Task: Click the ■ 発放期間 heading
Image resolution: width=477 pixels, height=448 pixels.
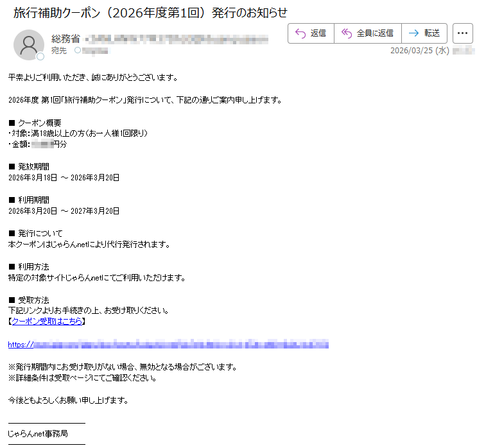Action: coord(30,166)
